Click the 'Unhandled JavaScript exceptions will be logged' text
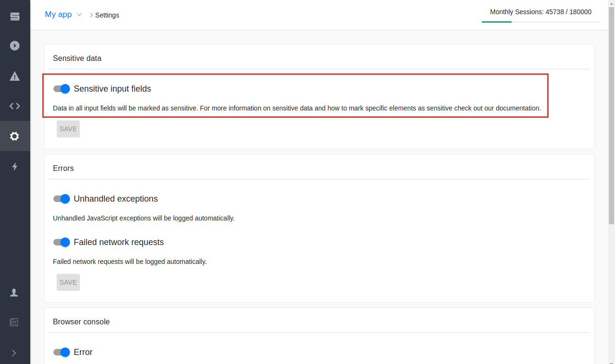 tap(144, 218)
